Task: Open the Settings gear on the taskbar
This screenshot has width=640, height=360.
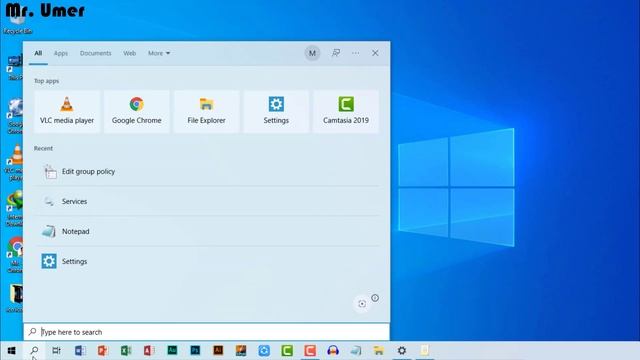Action: click(x=402, y=350)
